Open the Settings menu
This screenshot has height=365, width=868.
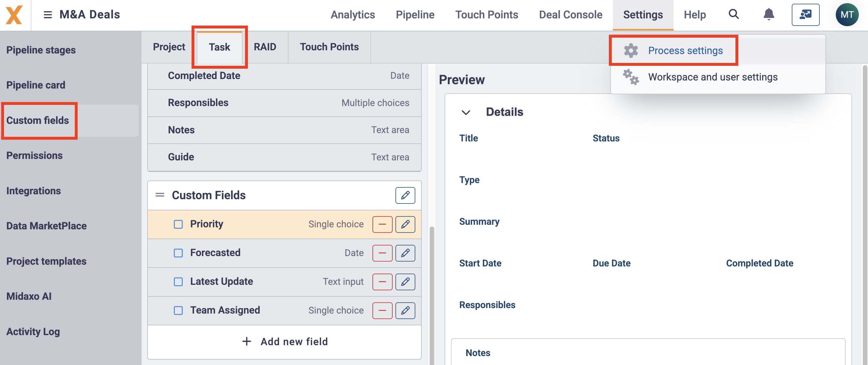pos(643,15)
